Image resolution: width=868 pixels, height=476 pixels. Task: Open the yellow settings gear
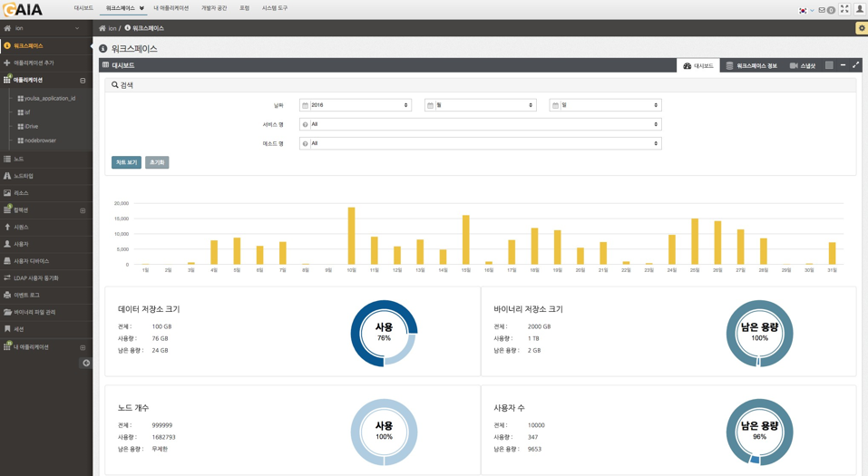[x=861, y=28]
